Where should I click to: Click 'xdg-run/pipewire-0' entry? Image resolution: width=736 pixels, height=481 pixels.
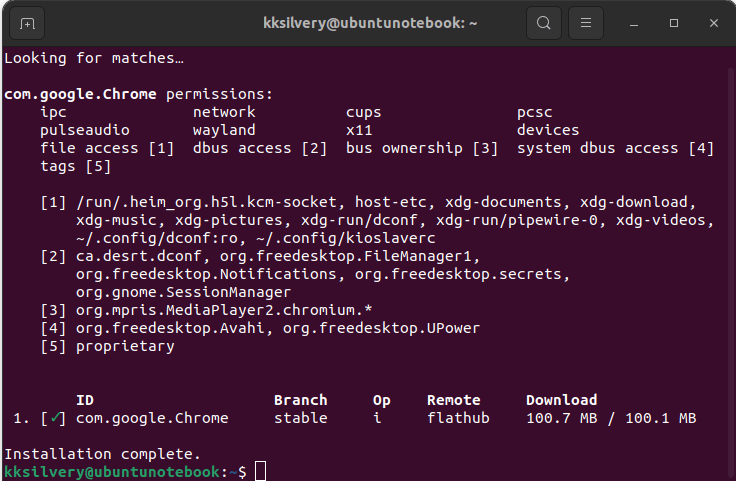(517, 220)
